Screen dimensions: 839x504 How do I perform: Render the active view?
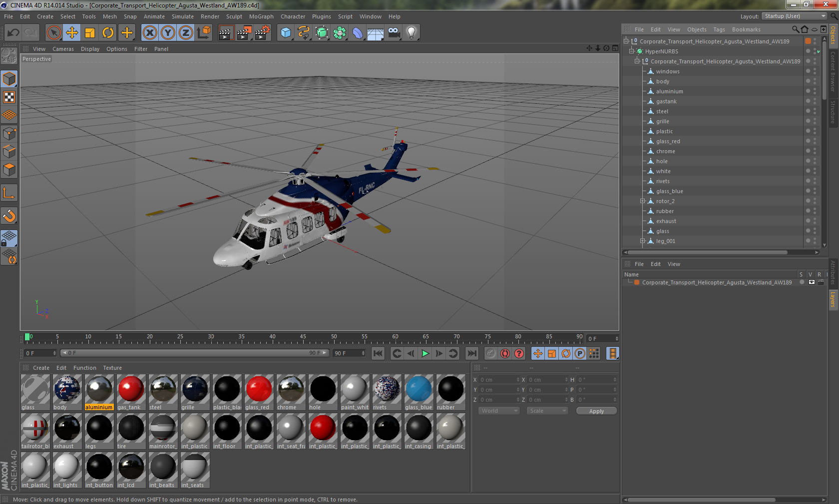pos(226,33)
